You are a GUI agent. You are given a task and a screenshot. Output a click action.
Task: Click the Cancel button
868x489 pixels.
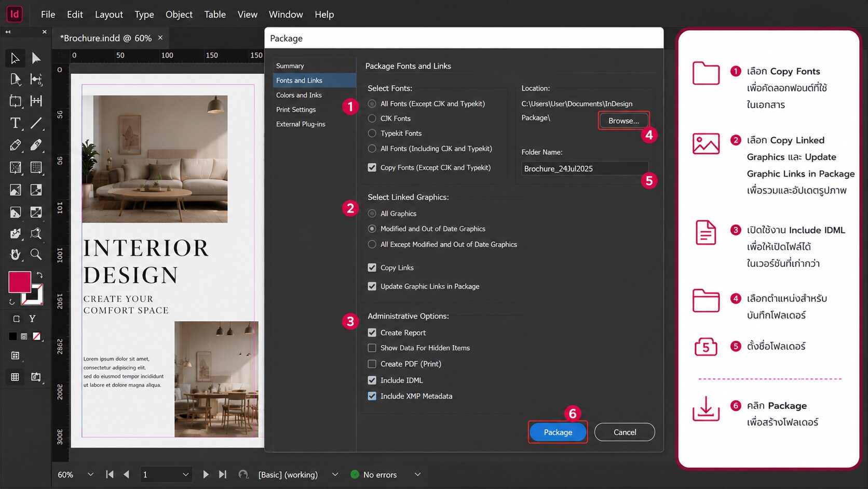click(625, 432)
